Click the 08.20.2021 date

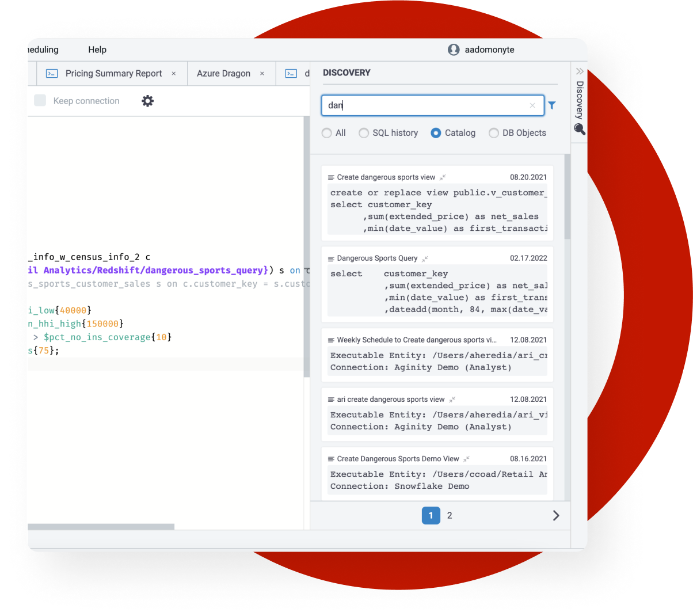pyautogui.click(x=528, y=177)
